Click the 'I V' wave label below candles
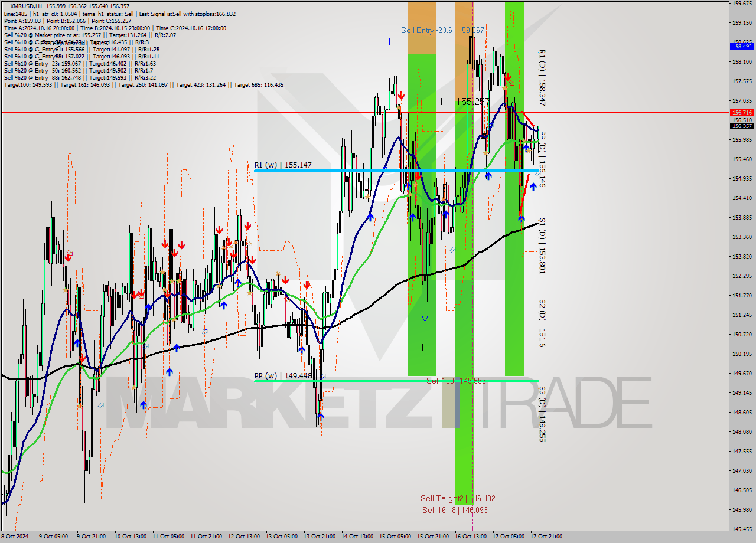 [423, 319]
